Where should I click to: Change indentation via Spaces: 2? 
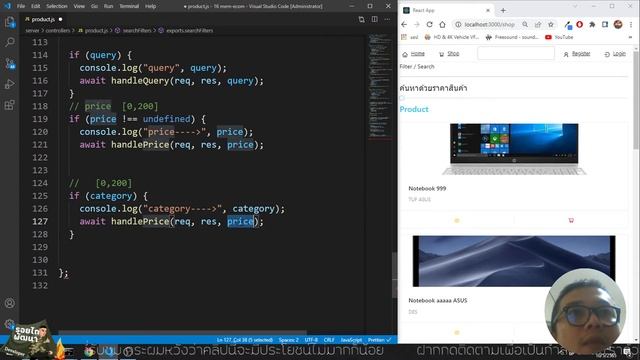point(289,340)
